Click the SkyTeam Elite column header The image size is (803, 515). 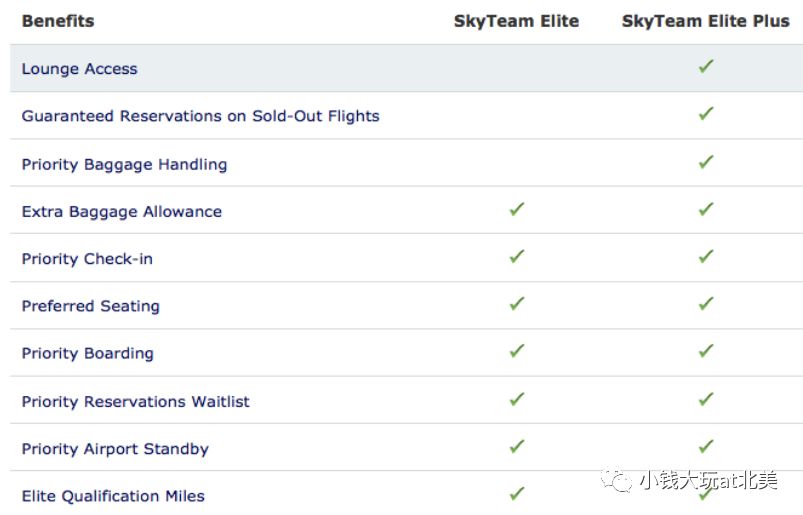[516, 21]
